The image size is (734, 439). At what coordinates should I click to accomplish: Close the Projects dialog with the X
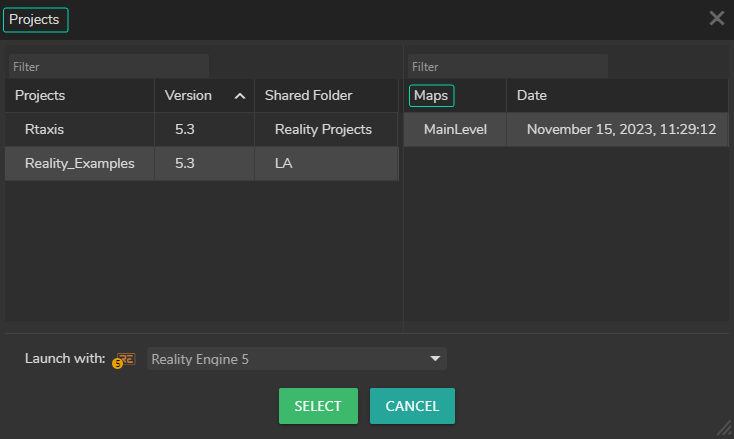[716, 18]
